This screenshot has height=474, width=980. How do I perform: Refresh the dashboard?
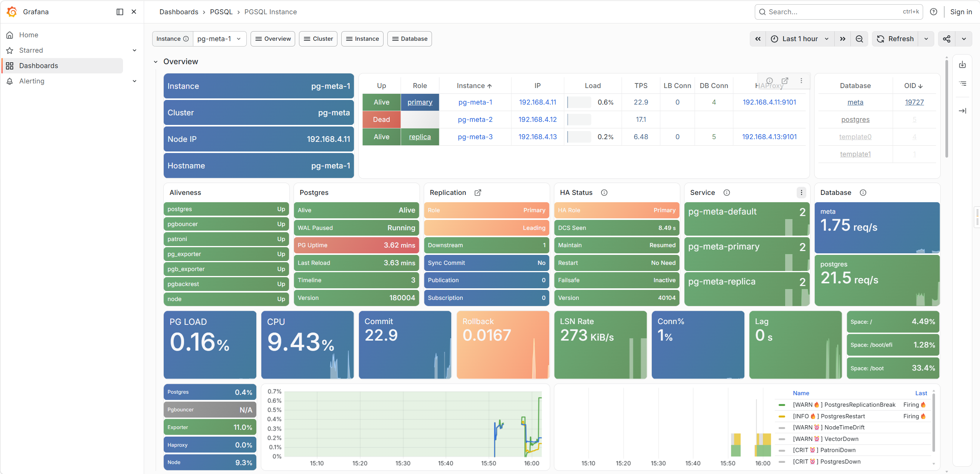click(895, 39)
